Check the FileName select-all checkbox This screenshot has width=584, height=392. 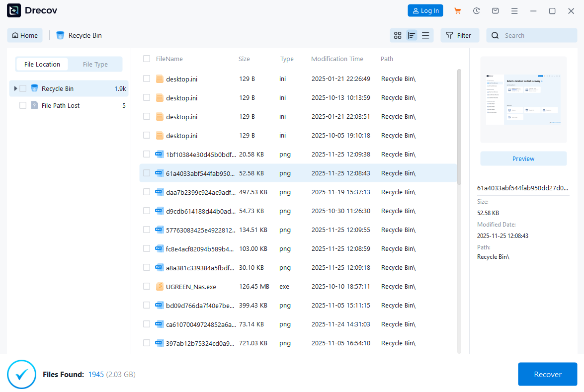point(147,58)
